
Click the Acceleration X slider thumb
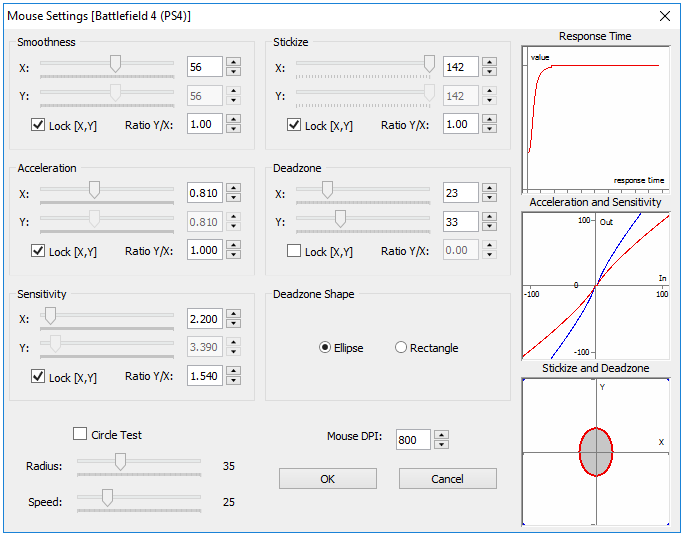94,190
